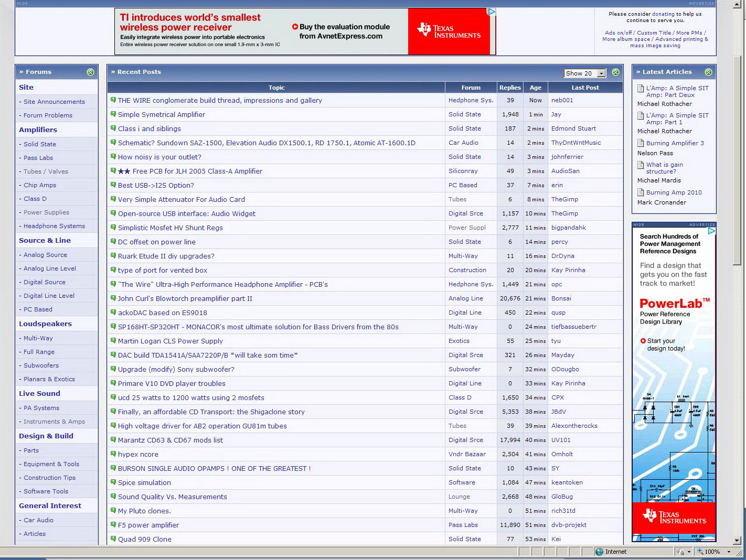The image size is (746, 560).
Task: Click the new-post icon beside Very Simple Attenuator thread
Action: click(113, 199)
